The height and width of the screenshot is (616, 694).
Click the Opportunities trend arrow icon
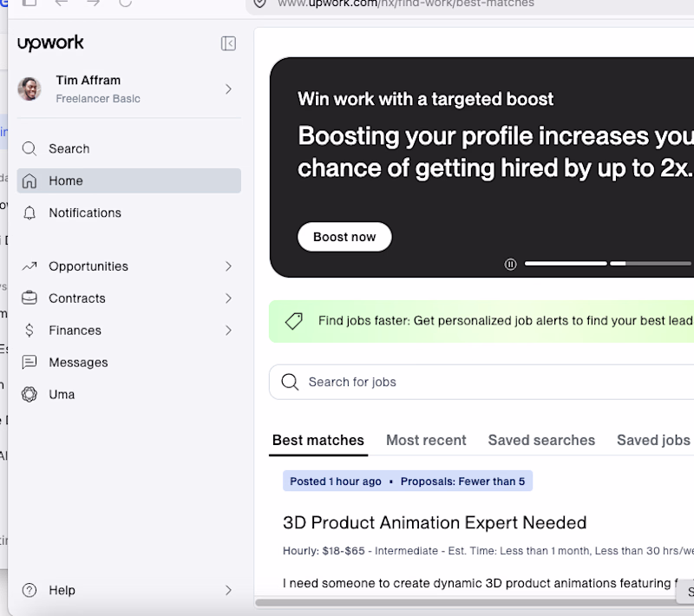click(x=29, y=266)
